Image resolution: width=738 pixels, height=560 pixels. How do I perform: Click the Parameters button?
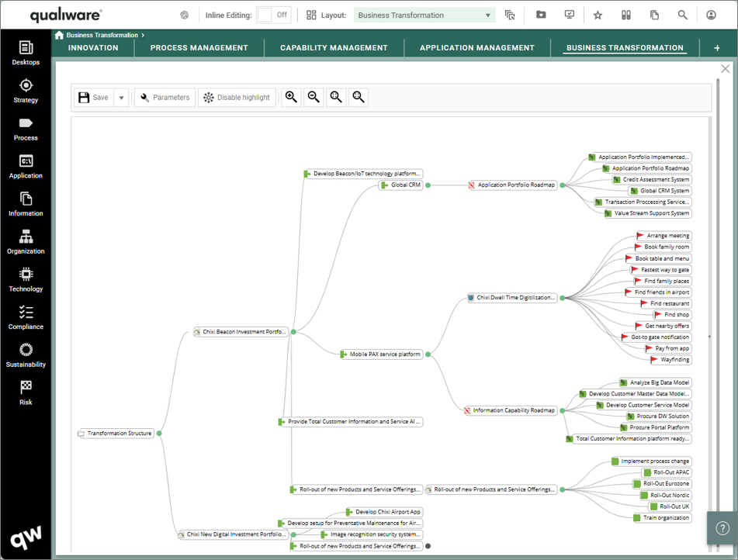[165, 98]
